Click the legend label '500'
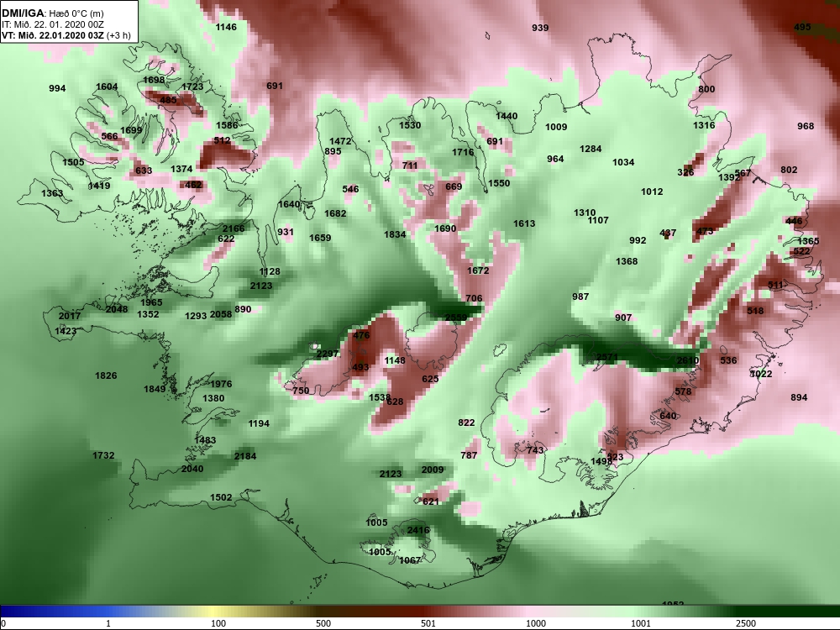840x630 pixels. pos(323,623)
